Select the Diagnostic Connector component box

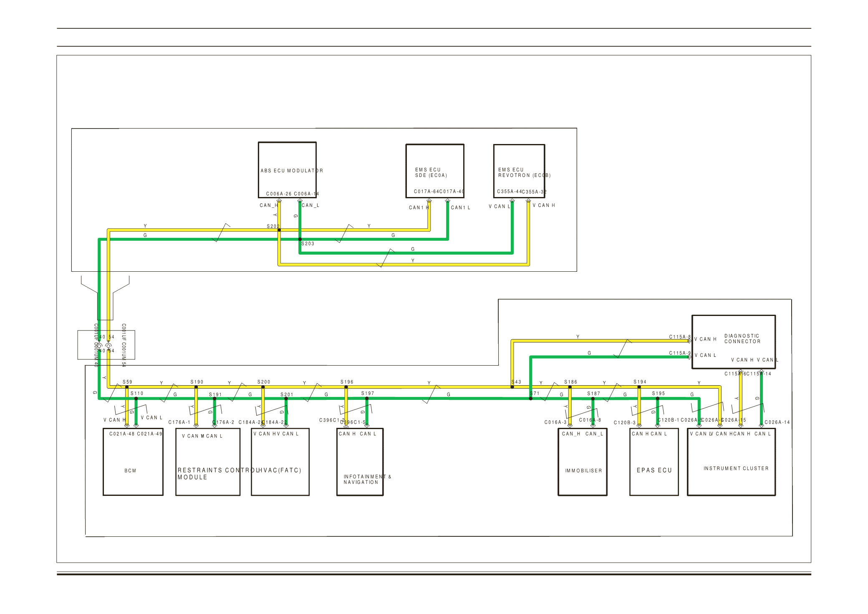tap(733, 342)
